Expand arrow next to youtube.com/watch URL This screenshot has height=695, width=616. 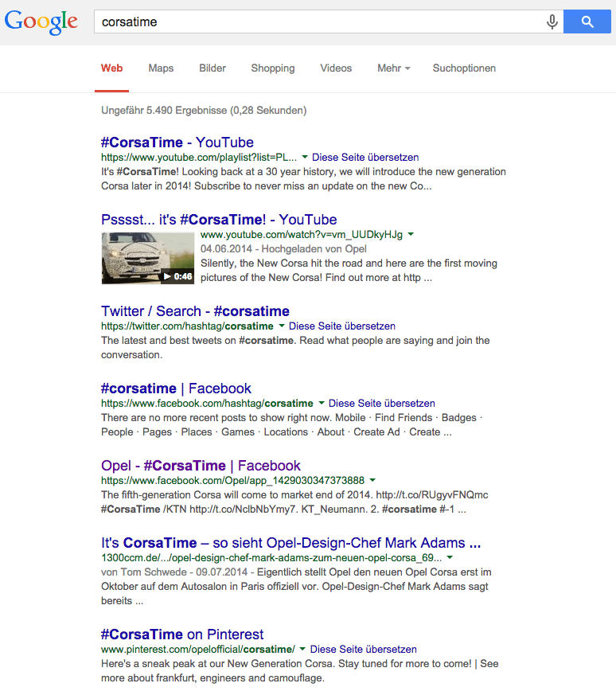411,234
